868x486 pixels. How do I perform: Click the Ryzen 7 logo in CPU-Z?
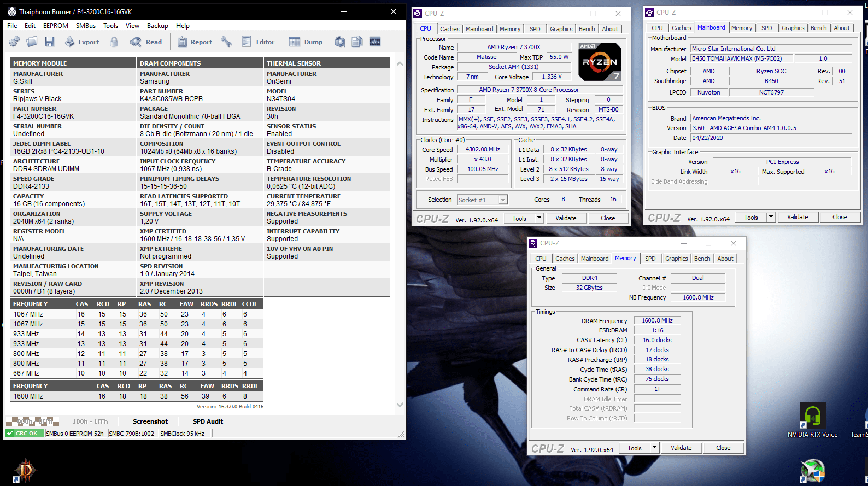(600, 62)
